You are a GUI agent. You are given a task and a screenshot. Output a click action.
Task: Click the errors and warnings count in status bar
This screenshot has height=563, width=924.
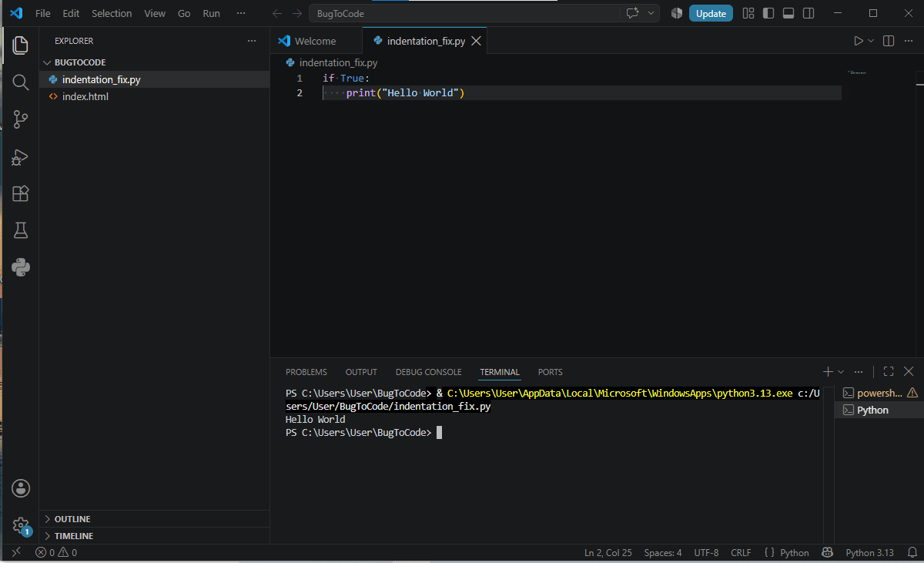point(55,552)
